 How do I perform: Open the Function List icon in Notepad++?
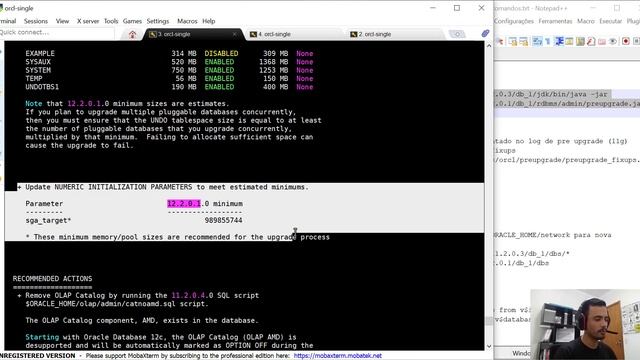[x=591, y=41]
